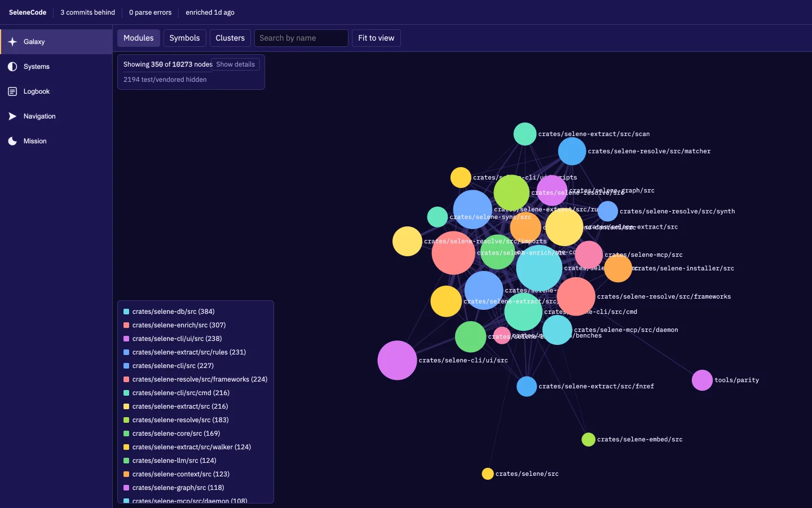Image resolution: width=812 pixels, height=508 pixels.
Task: Open the Galaxy view sparkle icon
Action: click(12, 42)
